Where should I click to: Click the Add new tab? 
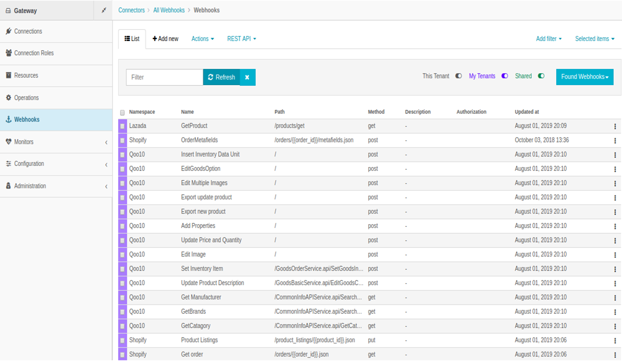(x=165, y=39)
